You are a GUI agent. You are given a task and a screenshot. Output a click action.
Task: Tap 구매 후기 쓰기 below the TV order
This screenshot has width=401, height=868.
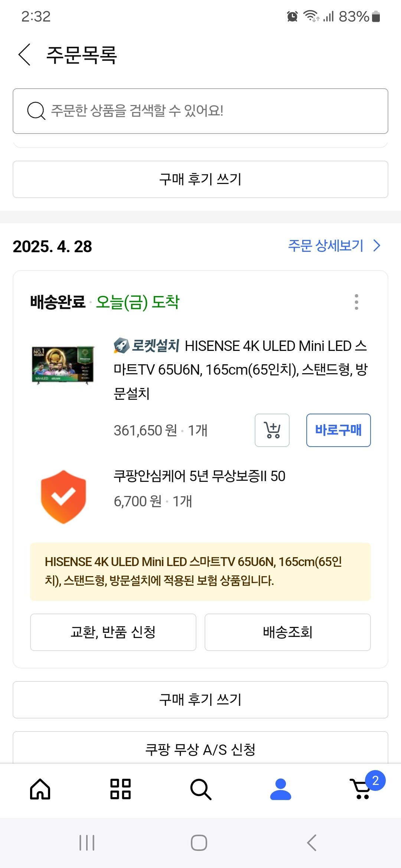tap(200, 700)
